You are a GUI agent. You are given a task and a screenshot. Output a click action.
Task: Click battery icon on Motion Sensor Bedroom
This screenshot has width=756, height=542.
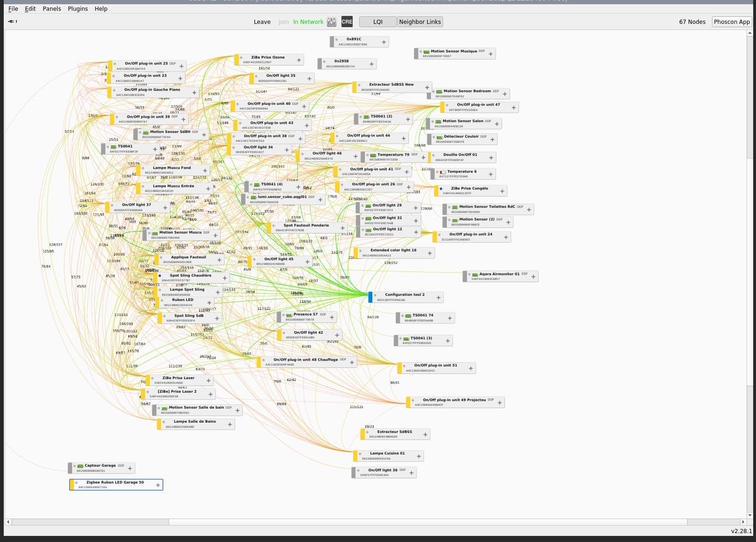coord(439,91)
